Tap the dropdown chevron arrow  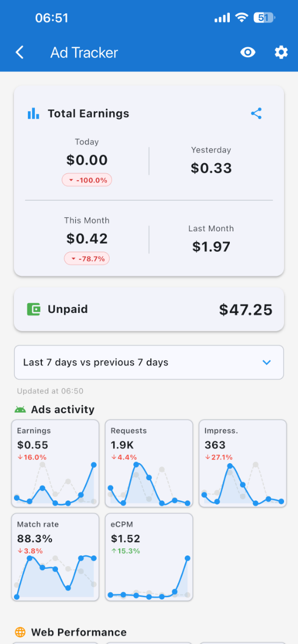[x=267, y=362]
